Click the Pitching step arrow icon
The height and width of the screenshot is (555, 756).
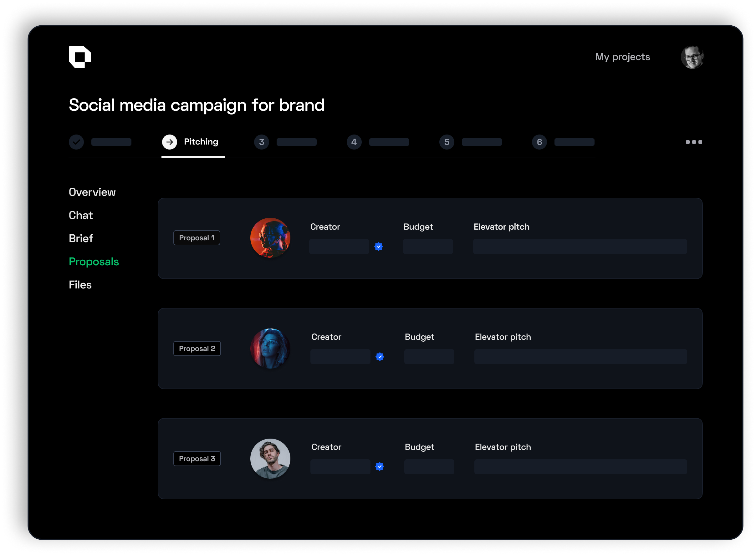pos(170,142)
